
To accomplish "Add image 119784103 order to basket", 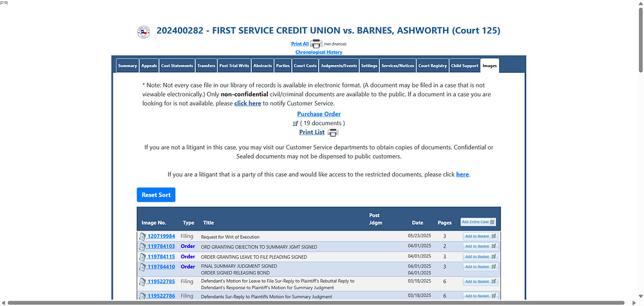I will (x=480, y=247).
